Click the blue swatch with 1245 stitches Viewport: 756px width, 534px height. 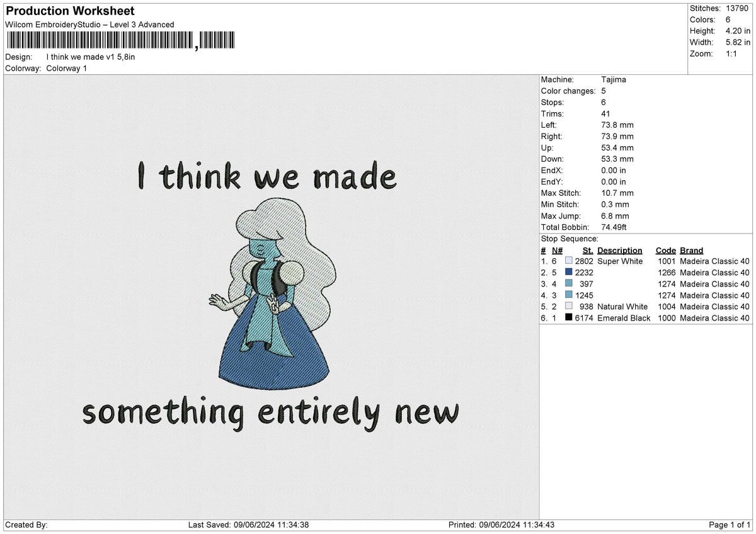point(569,295)
